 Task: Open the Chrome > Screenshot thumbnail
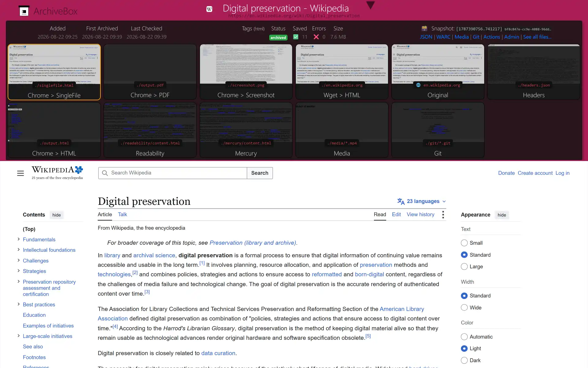(x=246, y=72)
